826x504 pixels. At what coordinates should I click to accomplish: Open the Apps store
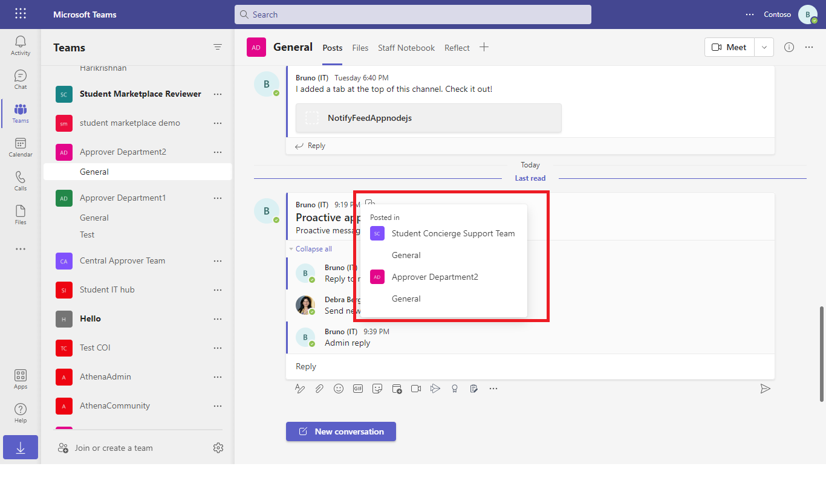point(21,380)
